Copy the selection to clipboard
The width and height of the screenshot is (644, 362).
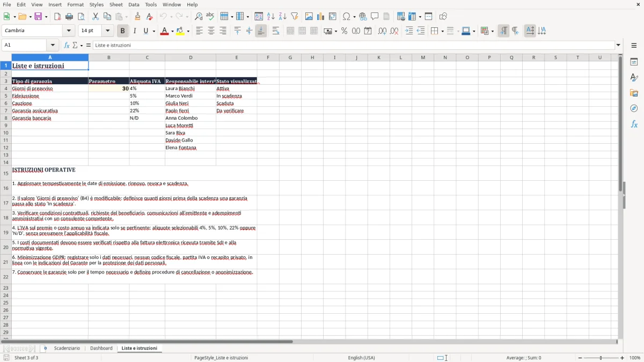107,17
